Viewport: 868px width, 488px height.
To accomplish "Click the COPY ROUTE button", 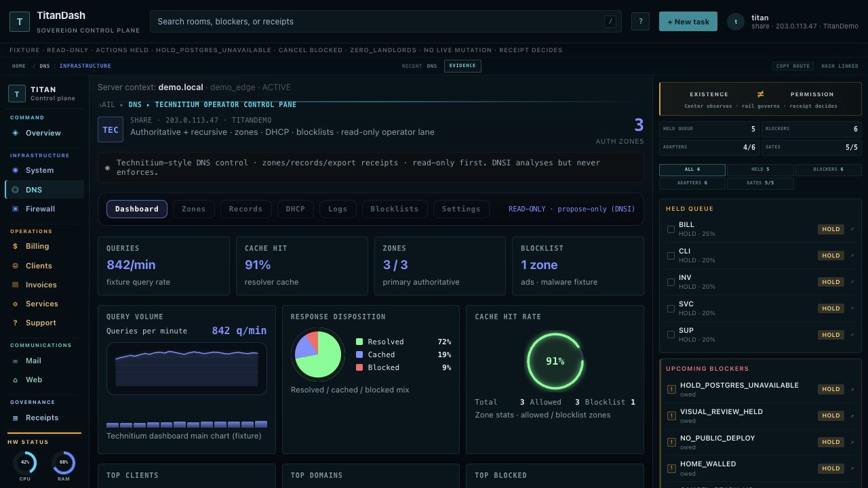I will [793, 66].
